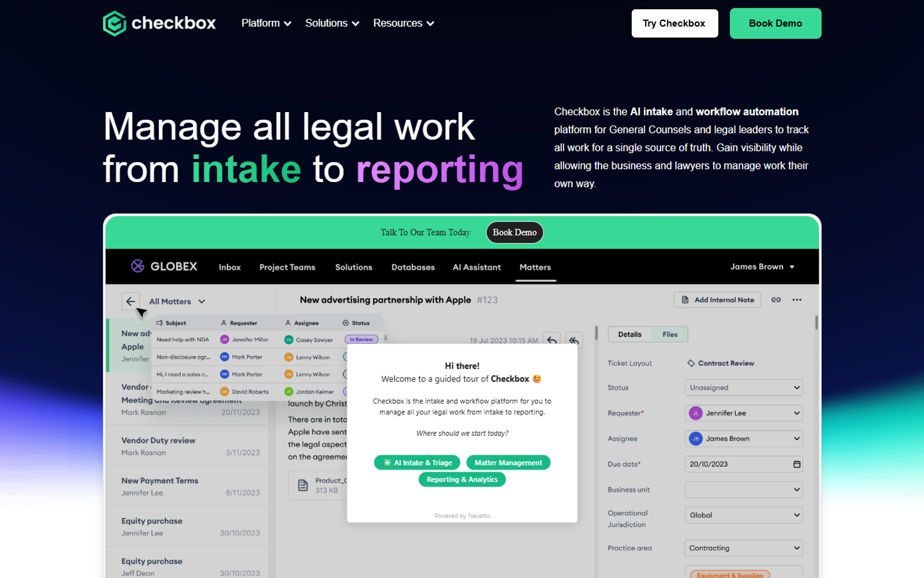The width and height of the screenshot is (924, 578).
Task: Click the Powered by Navattic link
Action: (x=462, y=516)
